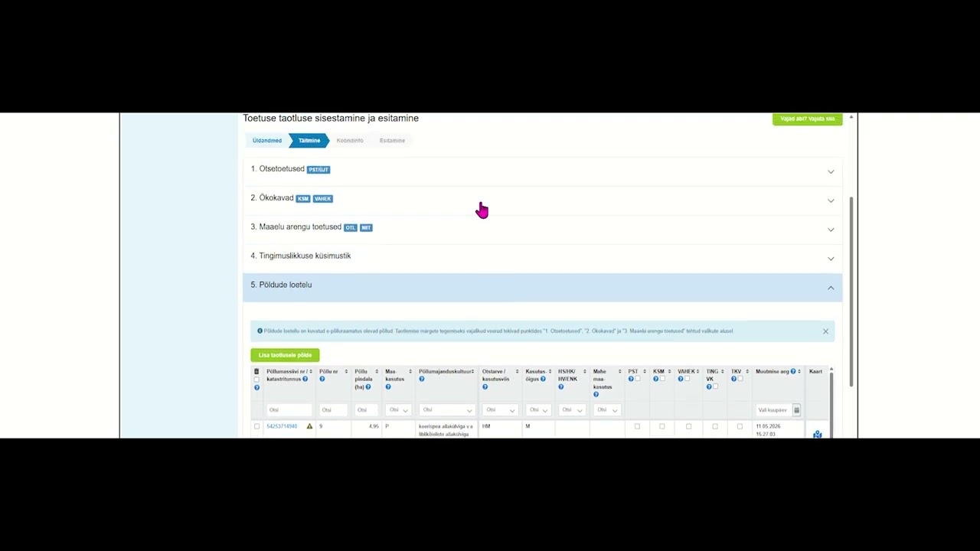980x551 pixels.
Task: Expand 4. Tingimuslikkuse küsimustik chevron
Action: tap(831, 259)
